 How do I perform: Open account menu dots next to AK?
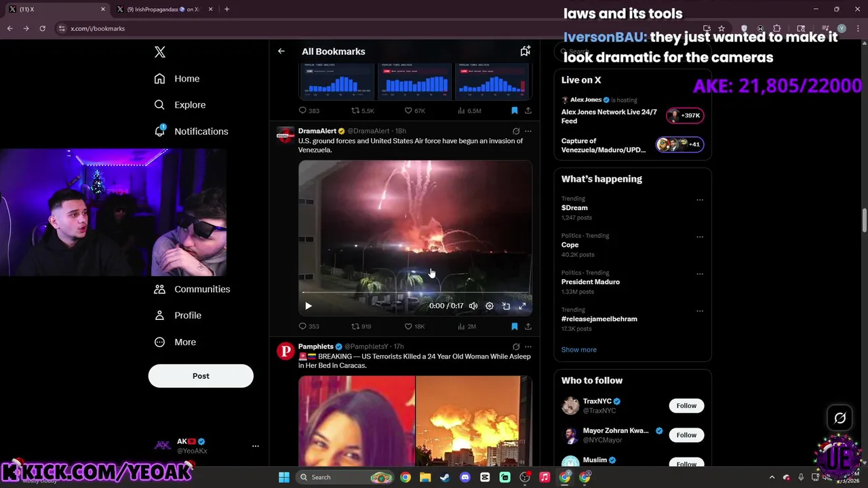point(255,447)
